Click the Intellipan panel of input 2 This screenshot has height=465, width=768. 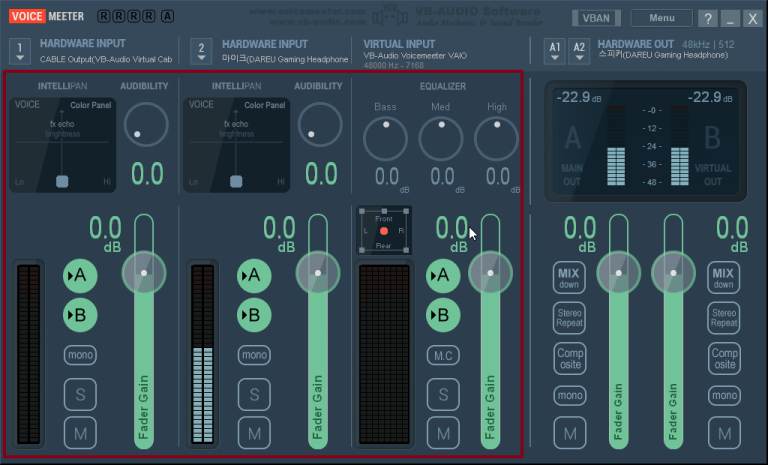(237, 145)
